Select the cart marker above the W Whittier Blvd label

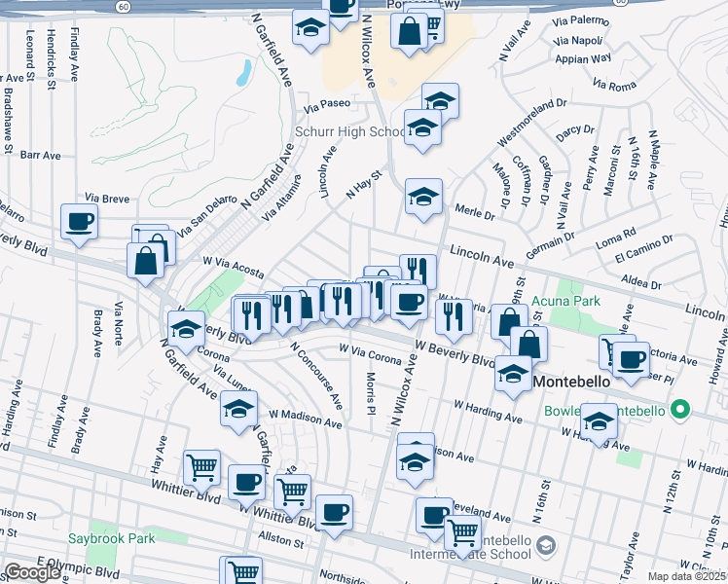292,495
